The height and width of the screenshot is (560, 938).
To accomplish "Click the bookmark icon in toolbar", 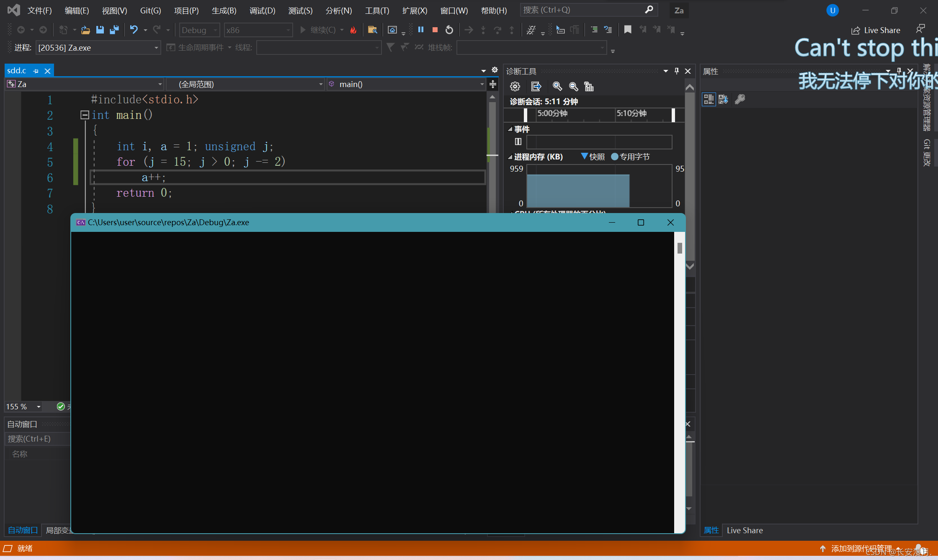I will coord(628,30).
